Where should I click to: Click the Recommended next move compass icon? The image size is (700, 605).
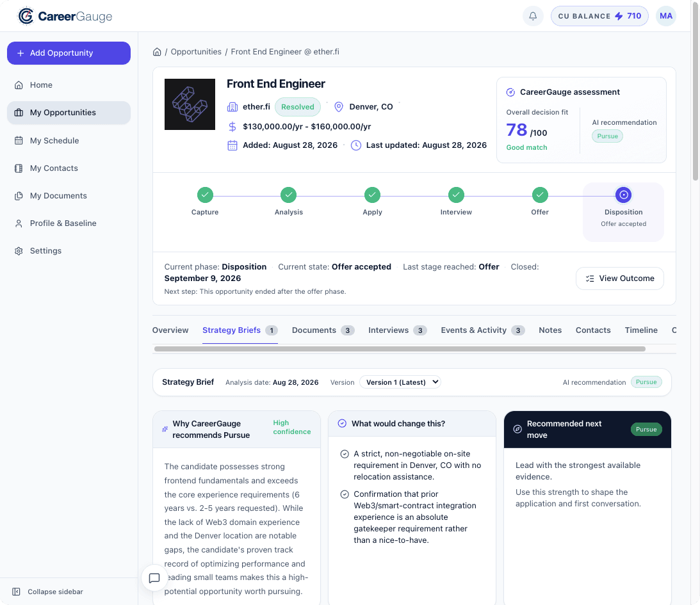coord(517,429)
